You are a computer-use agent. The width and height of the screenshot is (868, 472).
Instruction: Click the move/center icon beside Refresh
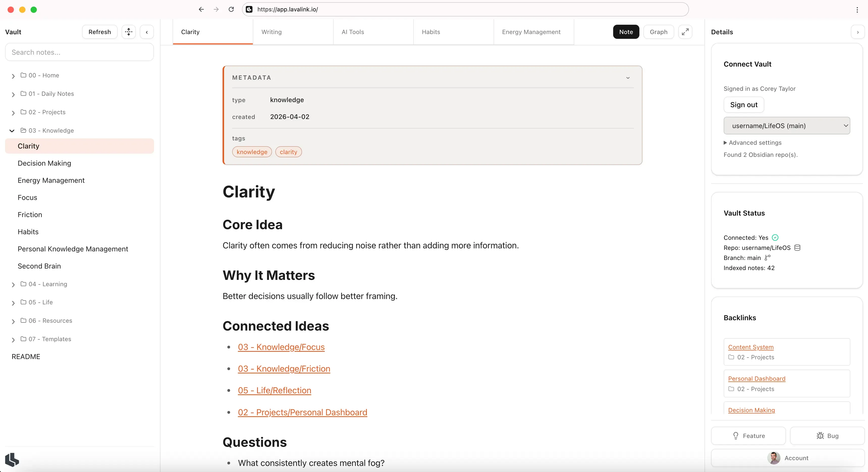(128, 32)
